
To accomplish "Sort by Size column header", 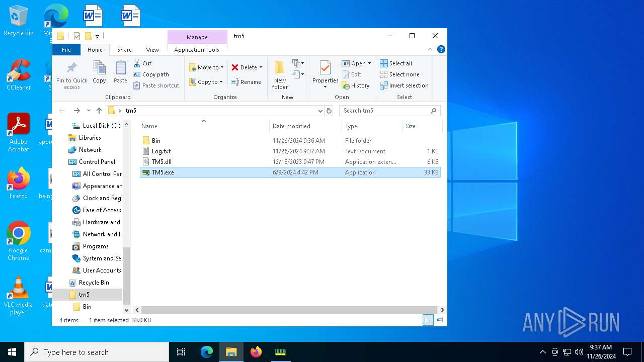I will tap(422, 126).
